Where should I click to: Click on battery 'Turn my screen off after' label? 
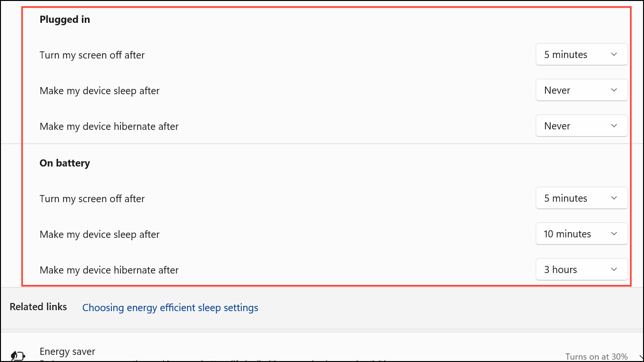(x=92, y=199)
